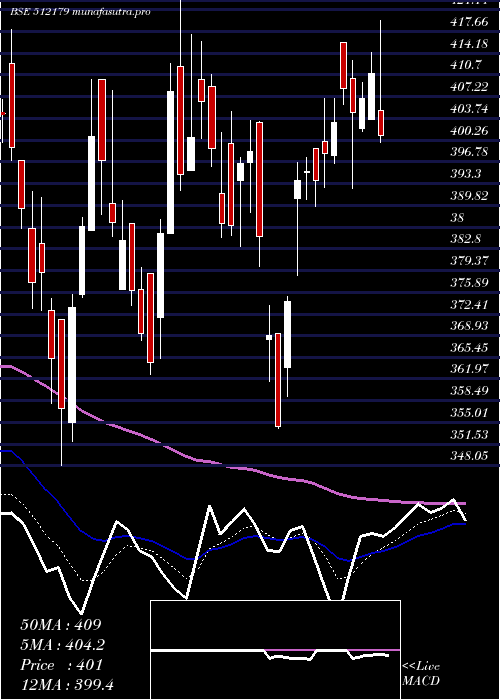Click the 375.89 price axis label
The height and width of the screenshot is (700, 500).
(x=469, y=282)
